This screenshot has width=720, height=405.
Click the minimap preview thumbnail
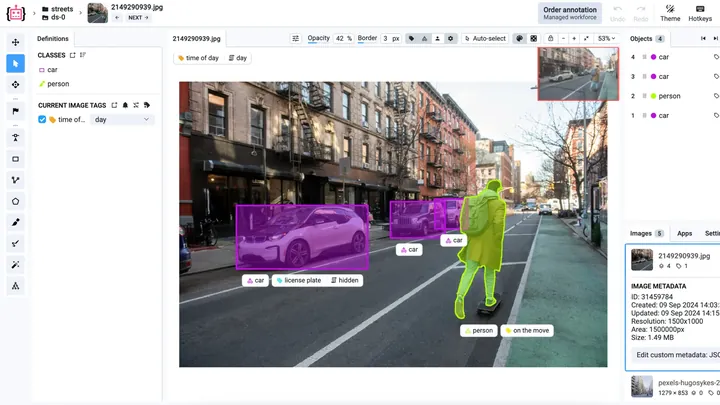pyautogui.click(x=578, y=73)
